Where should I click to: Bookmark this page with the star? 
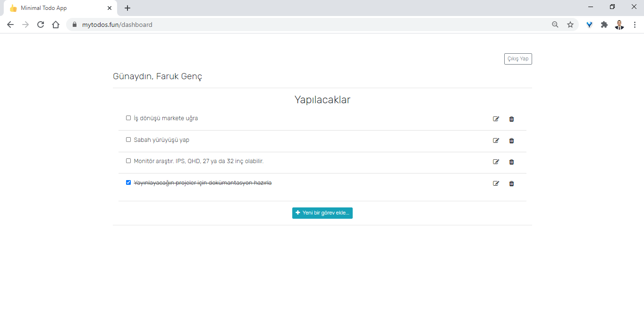[x=570, y=25]
